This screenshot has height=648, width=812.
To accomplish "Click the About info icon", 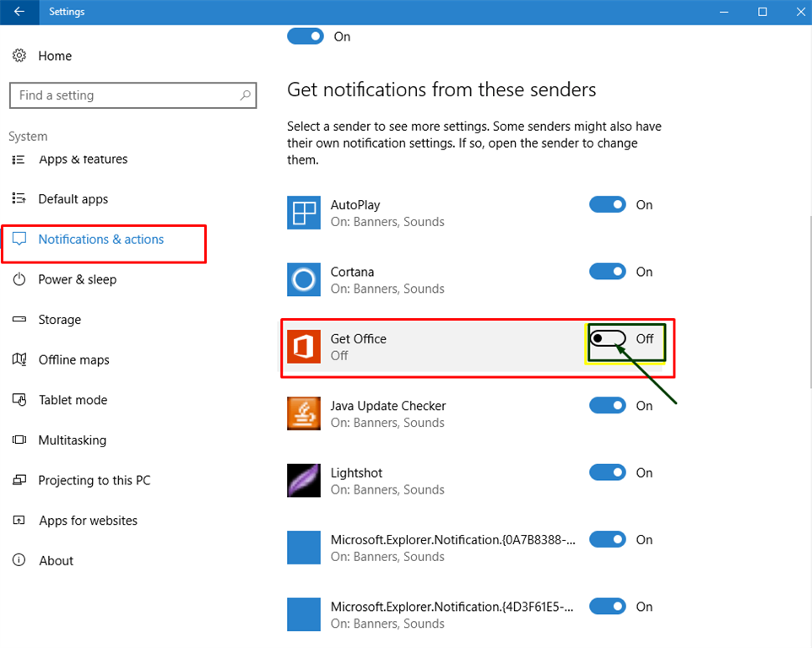I will tap(19, 560).
